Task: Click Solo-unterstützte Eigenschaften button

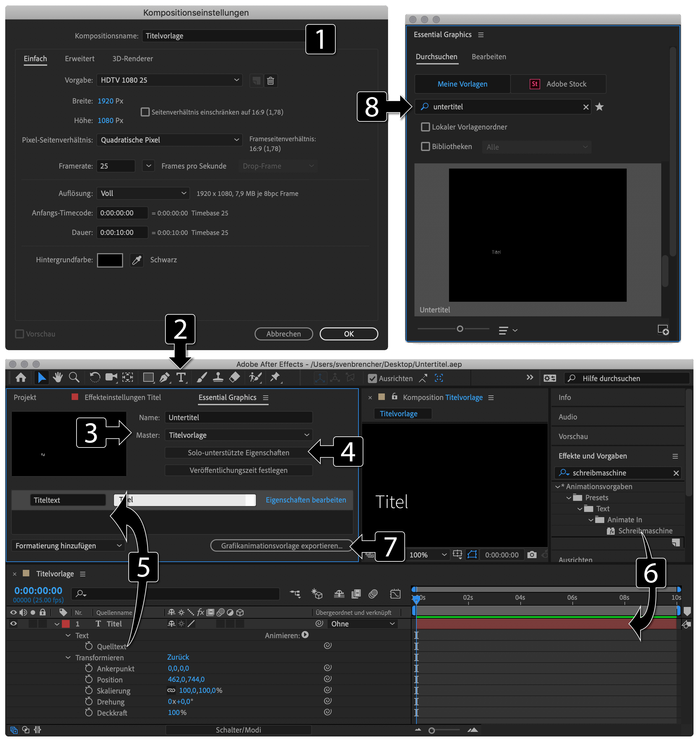Action: [x=239, y=453]
